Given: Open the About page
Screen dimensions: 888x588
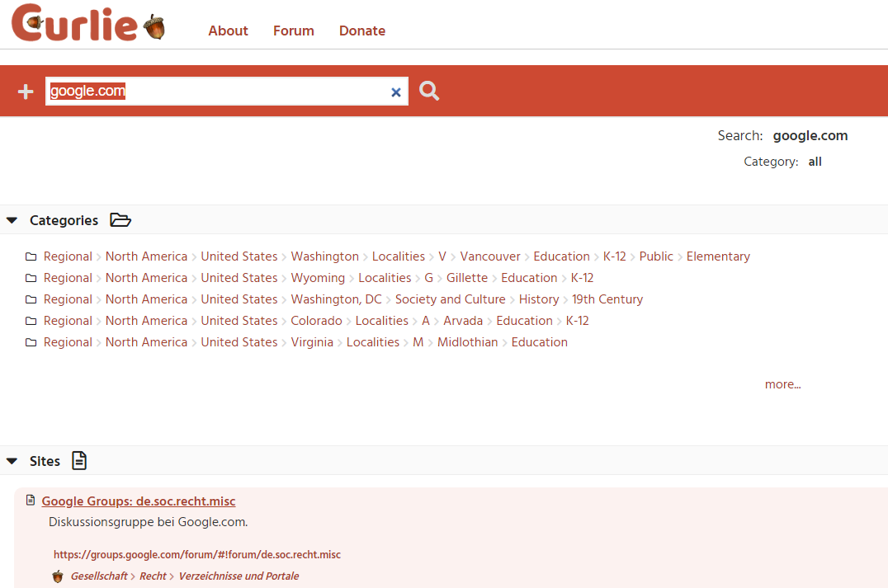Looking at the screenshot, I should (x=228, y=31).
